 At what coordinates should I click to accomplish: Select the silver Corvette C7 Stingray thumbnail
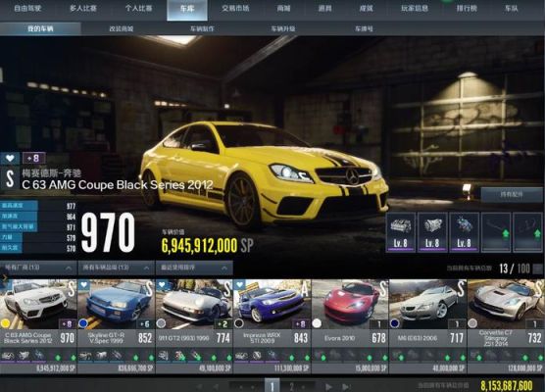coord(506,304)
